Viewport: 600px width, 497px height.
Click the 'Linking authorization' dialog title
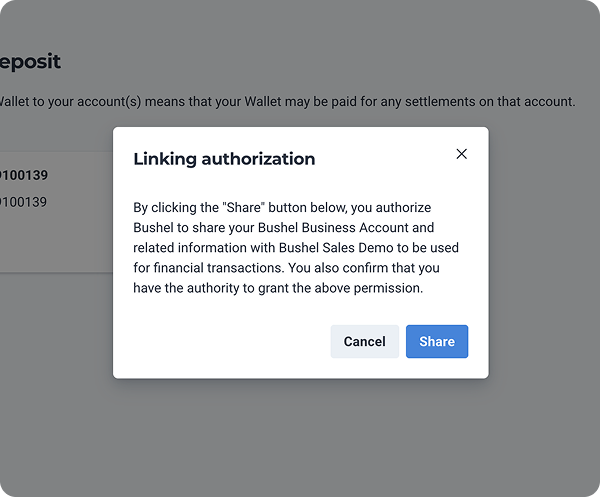tap(224, 159)
